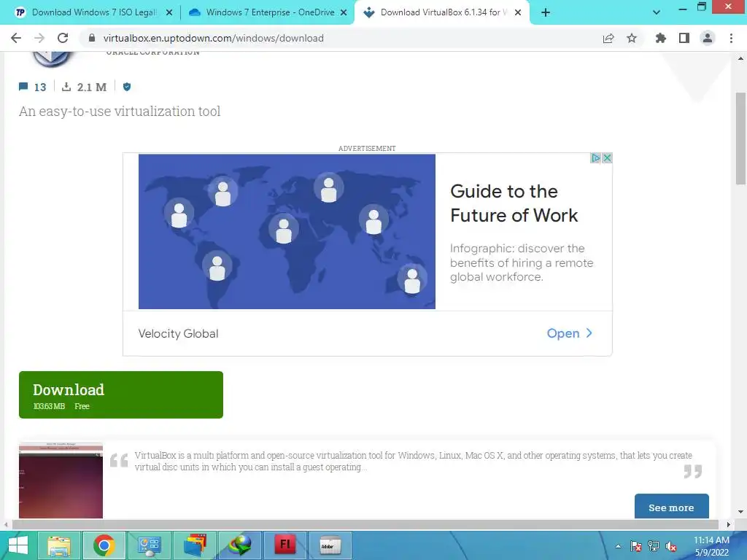Click the Velocity Global advertiser name
The width and height of the screenshot is (747, 560).
[x=178, y=333]
